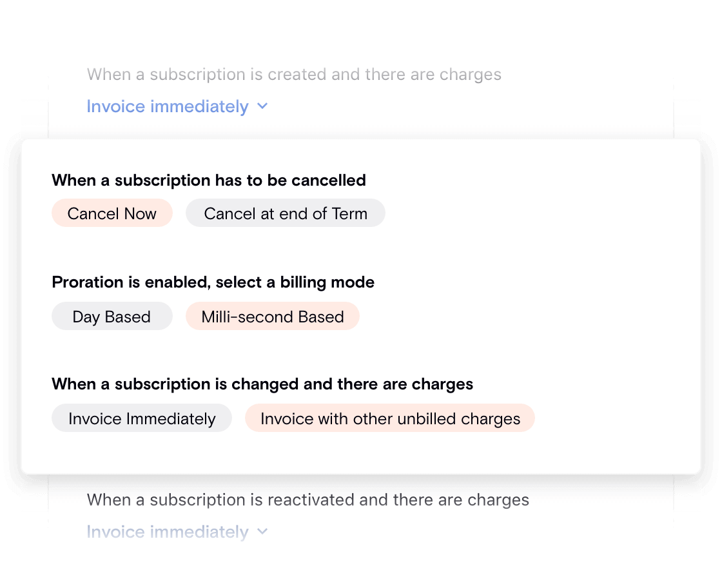722x588 pixels.
Task: Select the highlighted unbilled charges option
Action: pos(389,418)
